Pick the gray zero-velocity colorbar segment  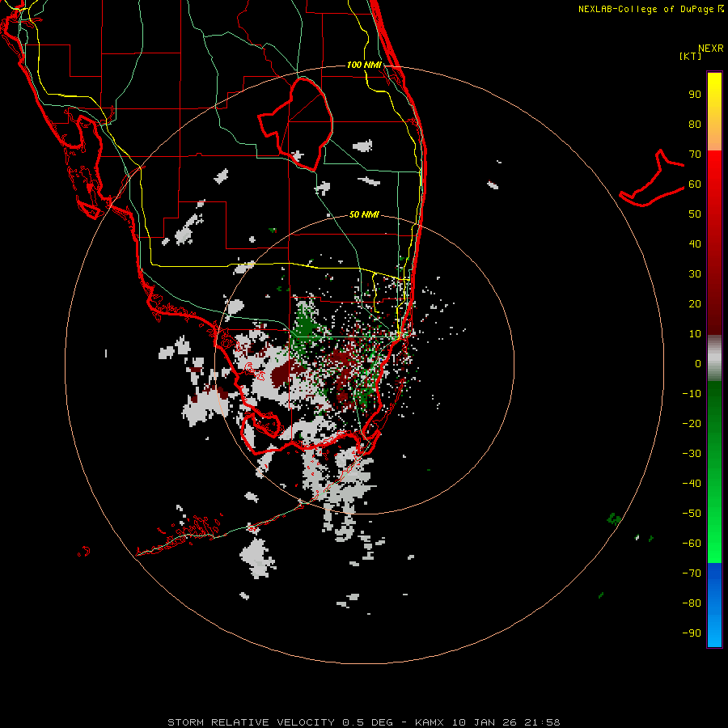714,358
